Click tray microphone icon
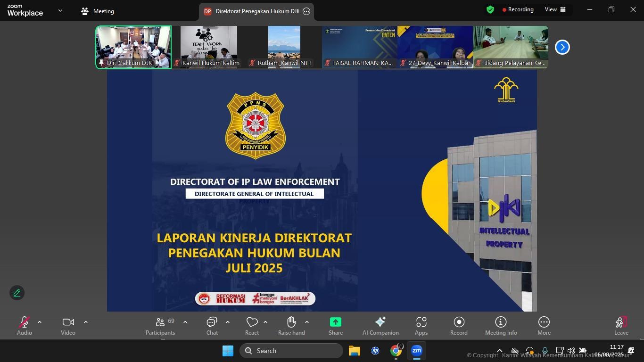This screenshot has height=362, width=644. (545, 351)
